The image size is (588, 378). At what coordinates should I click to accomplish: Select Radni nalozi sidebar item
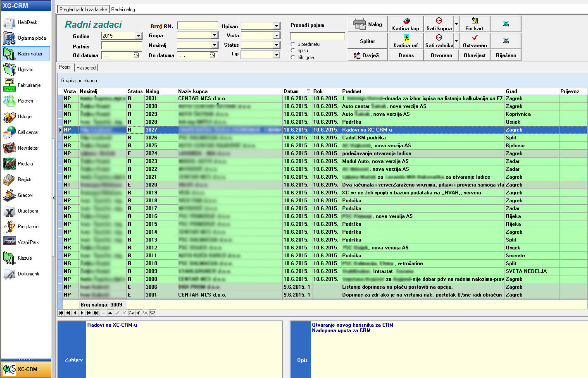(26, 54)
